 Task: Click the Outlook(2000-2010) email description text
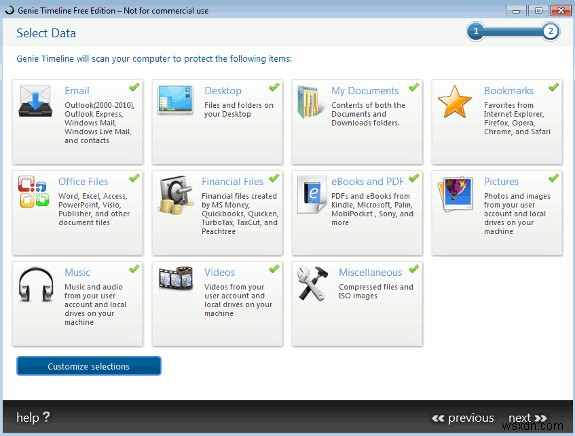tap(100, 123)
